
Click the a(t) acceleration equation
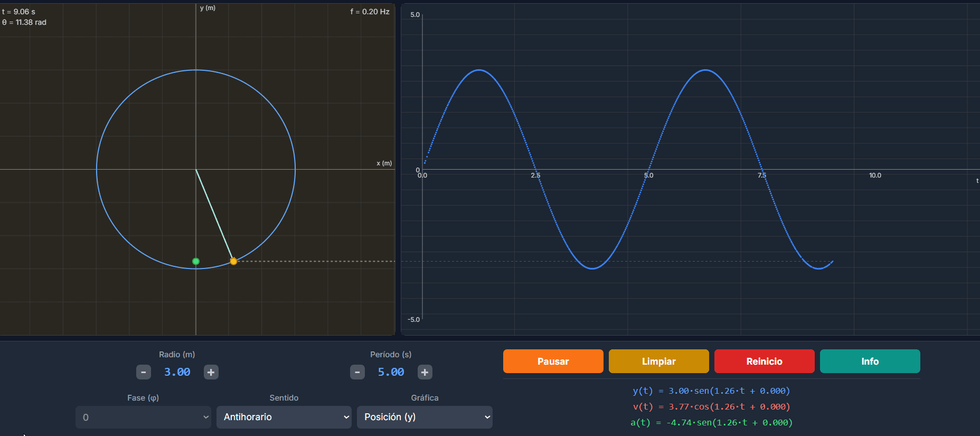point(711,423)
